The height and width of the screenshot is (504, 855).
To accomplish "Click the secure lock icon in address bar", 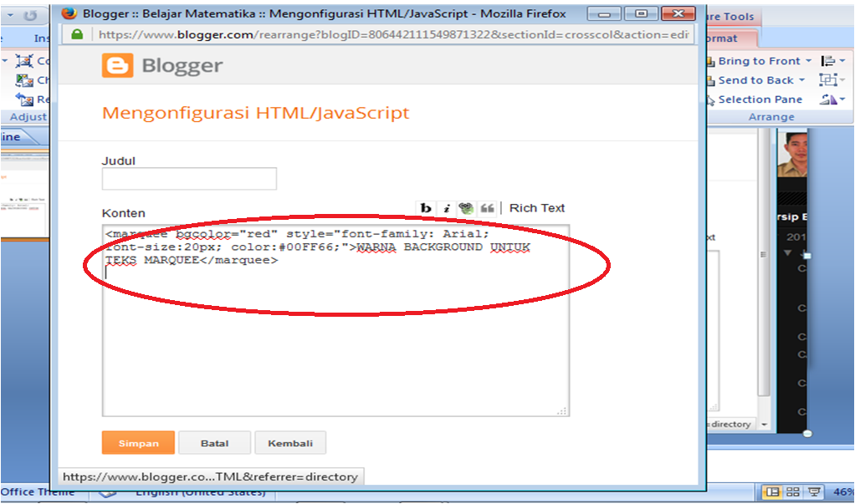I will point(78,34).
